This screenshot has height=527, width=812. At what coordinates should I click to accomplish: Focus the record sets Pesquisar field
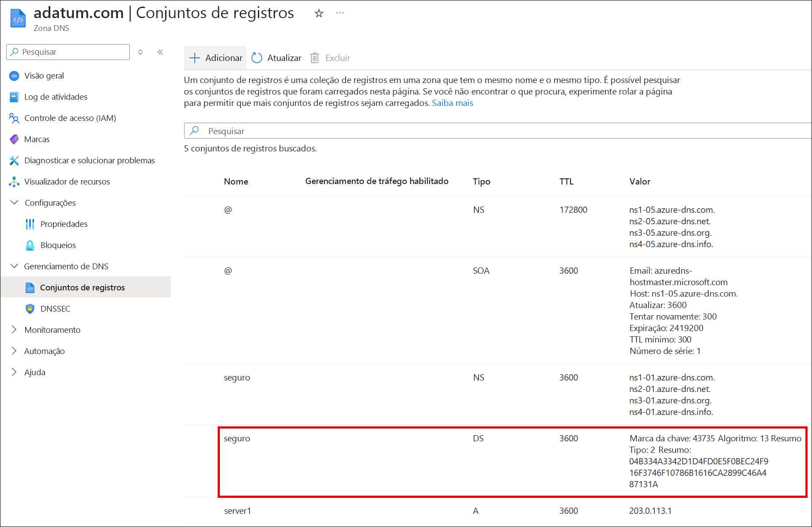[x=498, y=131]
